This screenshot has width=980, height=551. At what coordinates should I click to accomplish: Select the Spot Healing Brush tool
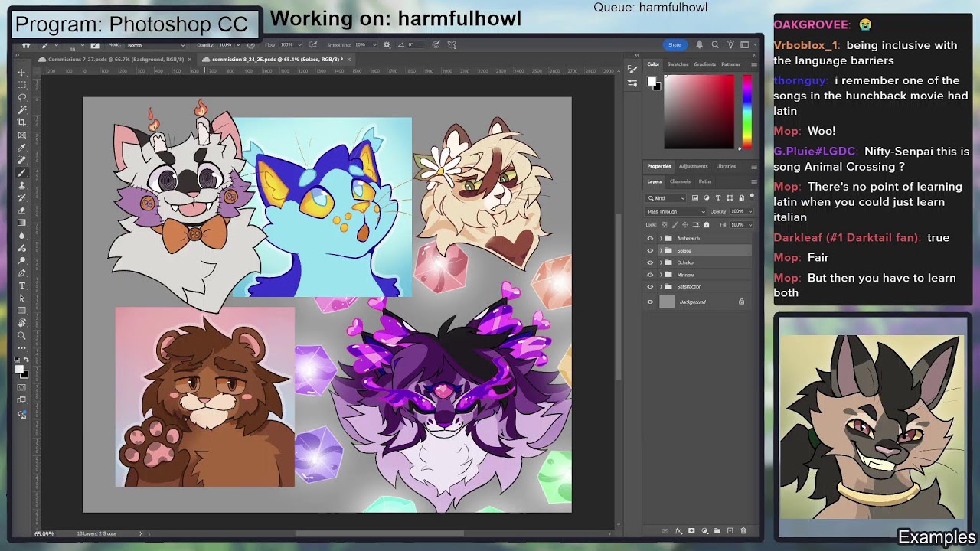tap(21, 159)
